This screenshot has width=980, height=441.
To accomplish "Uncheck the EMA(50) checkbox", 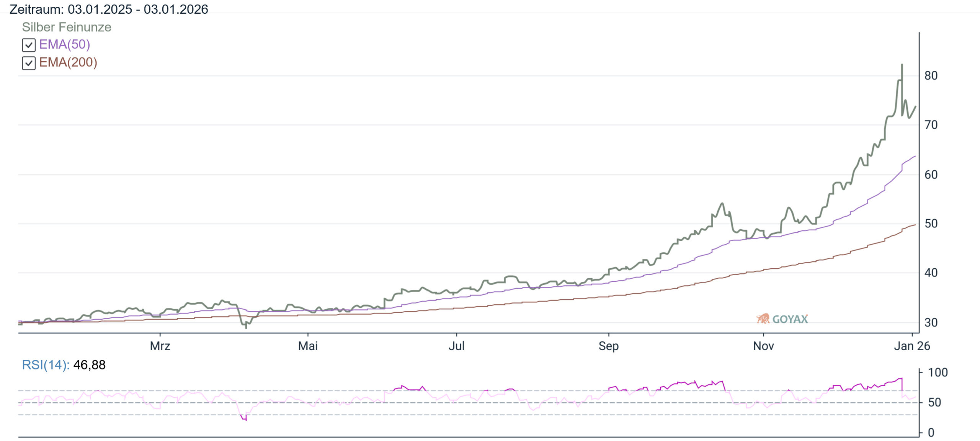I will pyautogui.click(x=29, y=45).
